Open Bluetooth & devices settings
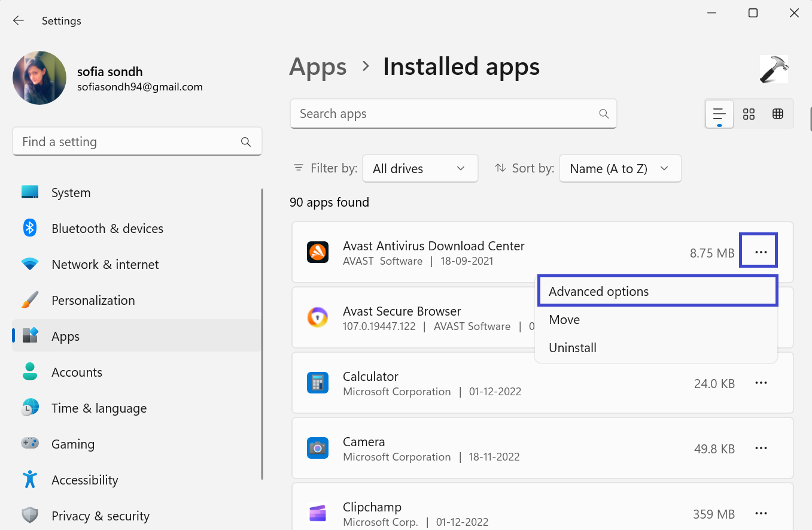Viewport: 812px width, 530px height. pyautogui.click(x=107, y=229)
